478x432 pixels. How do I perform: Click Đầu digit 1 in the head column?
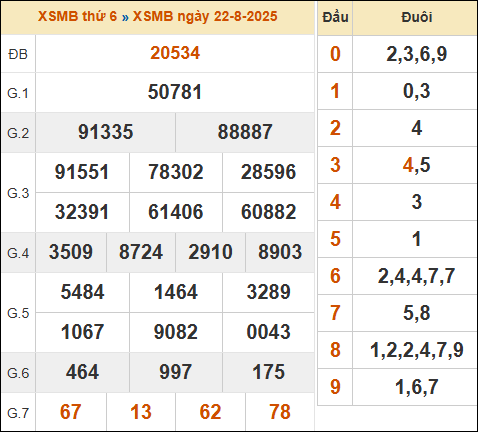click(335, 91)
